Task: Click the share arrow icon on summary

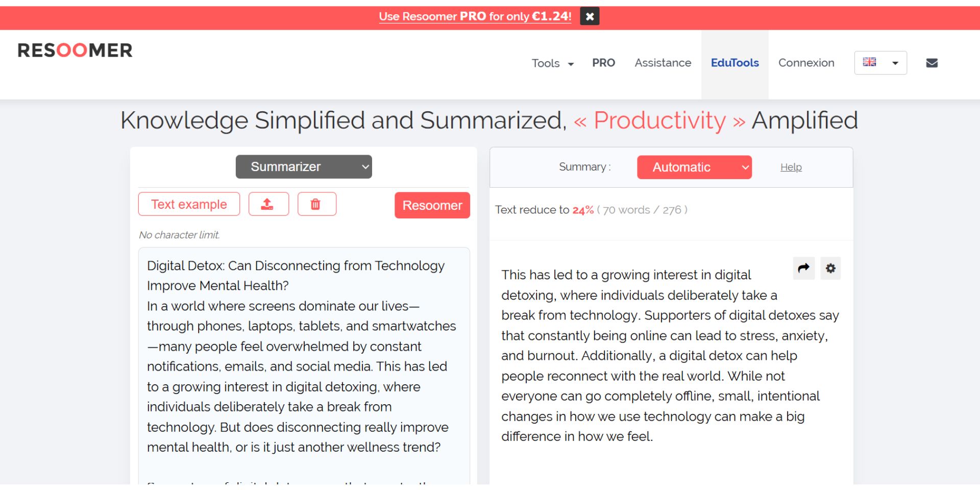Action: point(803,268)
